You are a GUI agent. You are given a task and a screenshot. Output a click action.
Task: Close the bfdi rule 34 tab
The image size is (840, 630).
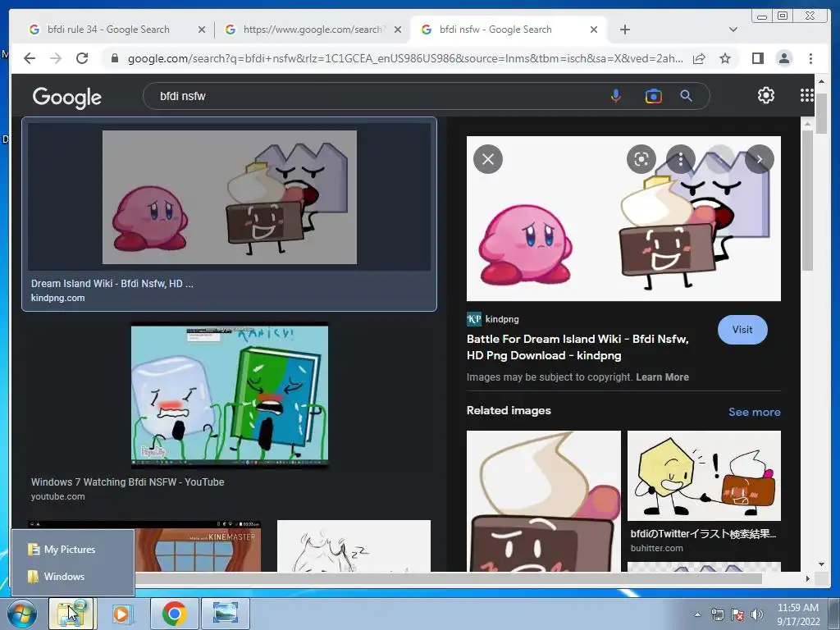(202, 30)
